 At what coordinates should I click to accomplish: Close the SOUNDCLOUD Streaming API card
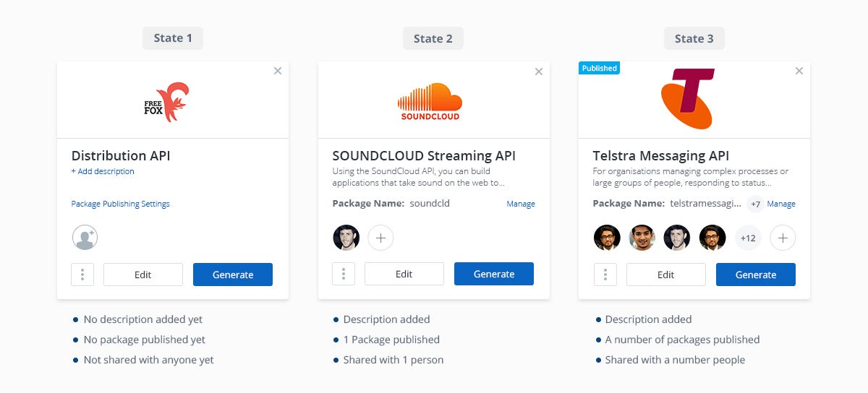538,72
